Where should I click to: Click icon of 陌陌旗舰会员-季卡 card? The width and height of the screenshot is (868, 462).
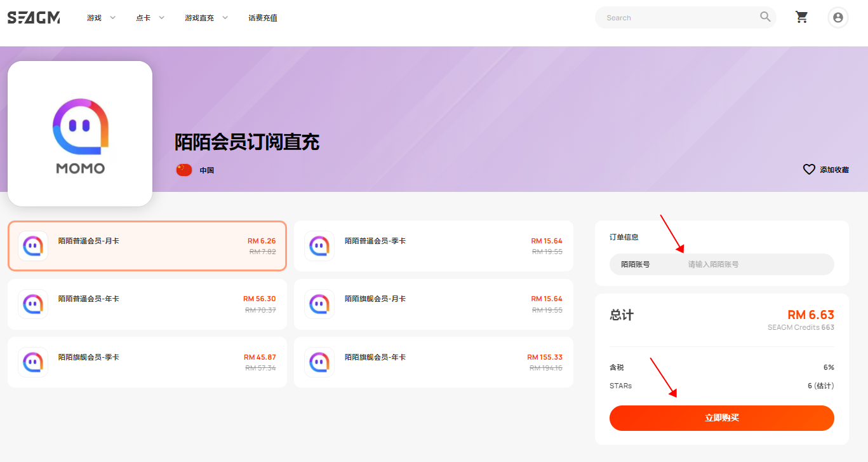click(x=33, y=362)
